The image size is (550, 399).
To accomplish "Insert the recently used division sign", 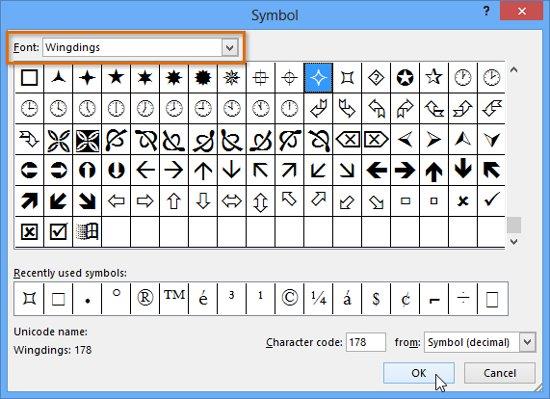I will click(x=463, y=298).
